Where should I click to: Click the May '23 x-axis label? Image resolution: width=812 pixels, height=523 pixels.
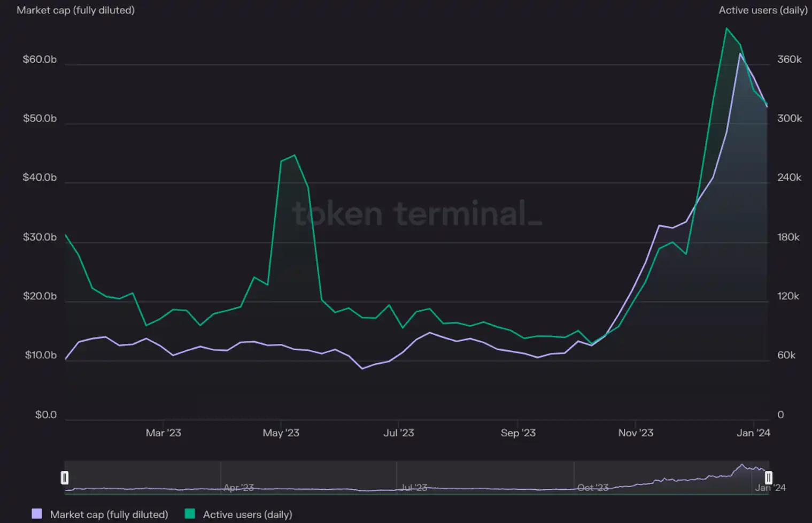(281, 433)
